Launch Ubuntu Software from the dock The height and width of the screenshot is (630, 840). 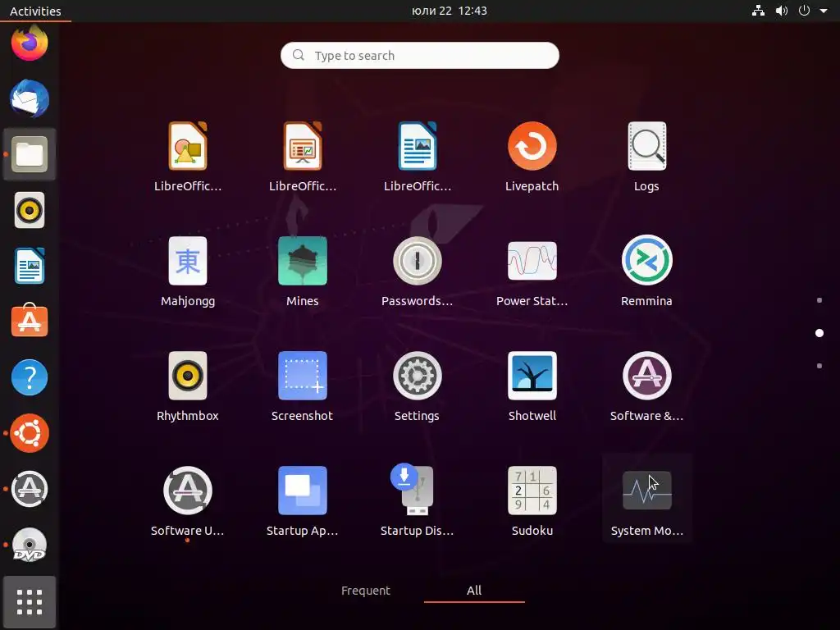pyautogui.click(x=30, y=322)
